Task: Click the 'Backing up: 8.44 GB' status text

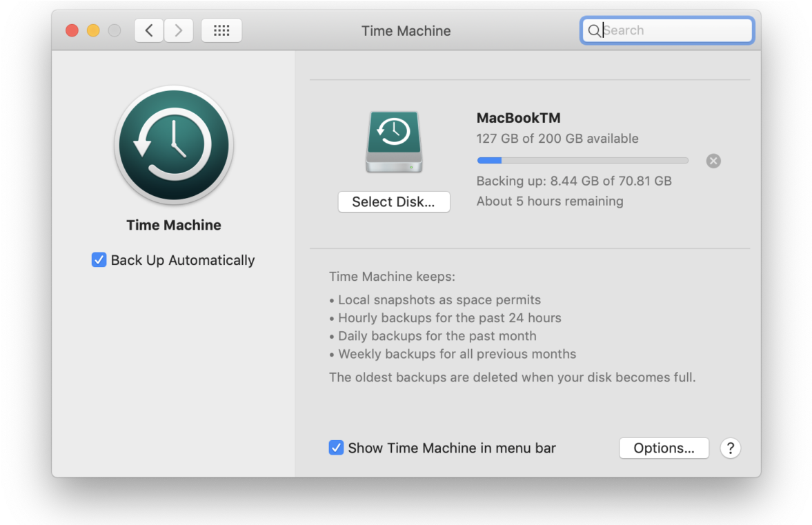Action: 573,181
